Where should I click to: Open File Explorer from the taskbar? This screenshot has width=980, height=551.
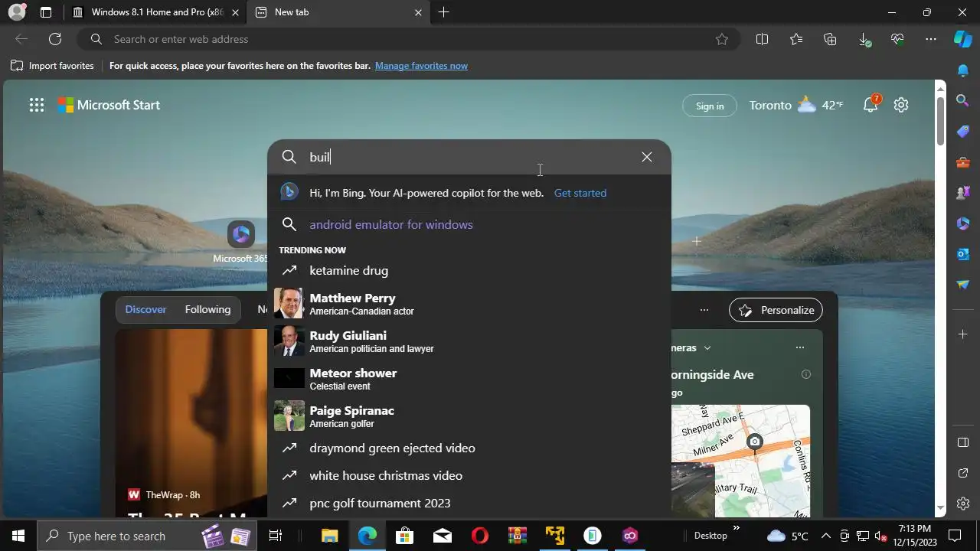coord(329,536)
